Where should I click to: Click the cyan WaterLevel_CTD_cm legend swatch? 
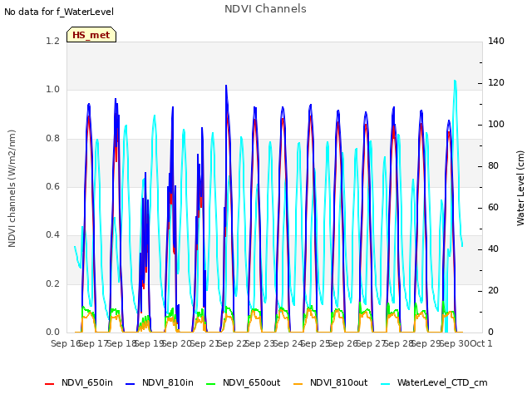[386, 384]
